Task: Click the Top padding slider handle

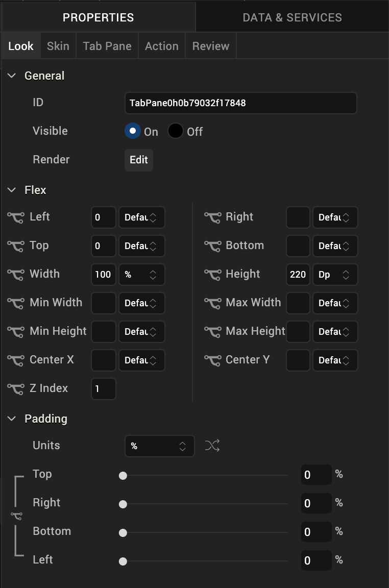Action: 123,476
